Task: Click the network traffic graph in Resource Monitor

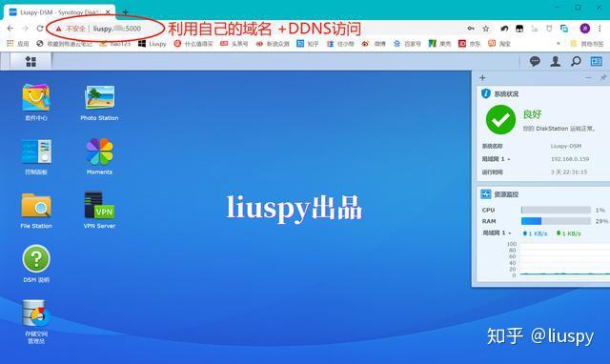Action: (x=564, y=259)
